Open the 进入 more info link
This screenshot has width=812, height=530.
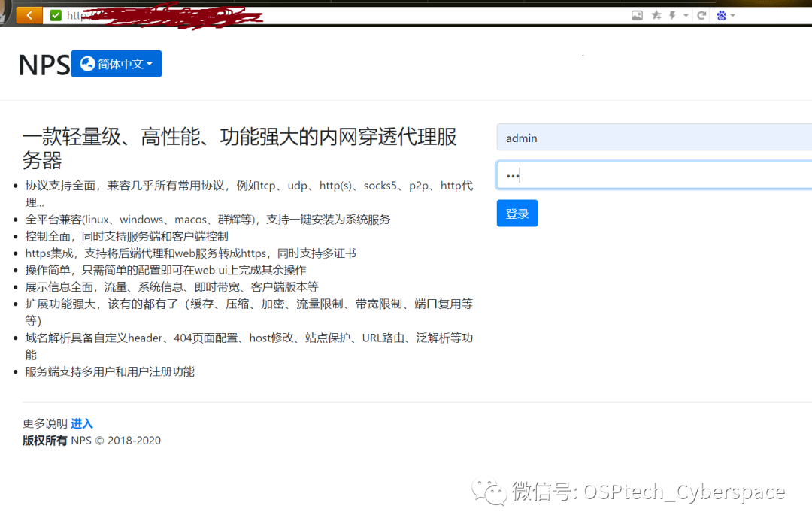point(81,424)
